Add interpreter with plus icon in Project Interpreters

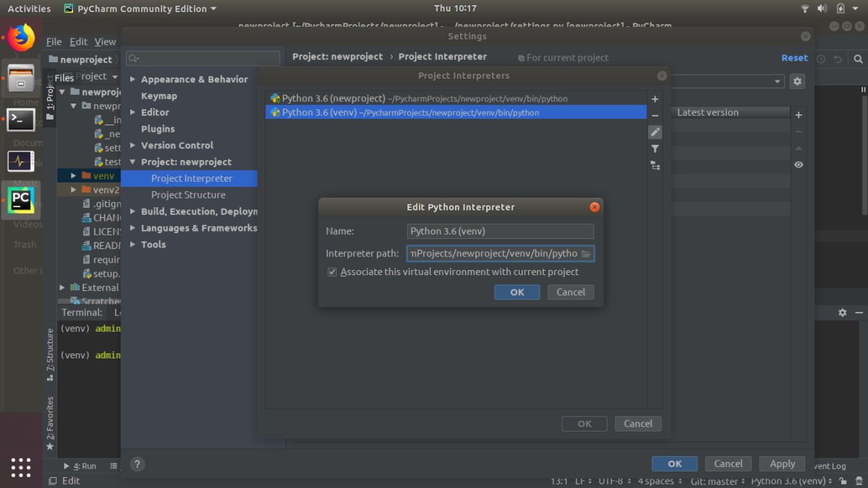[655, 99]
